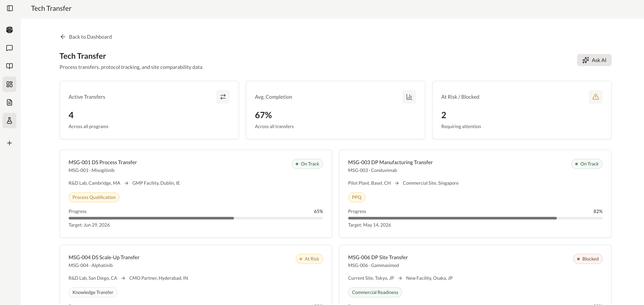Screen dimensions: 644x305
Task: Click 'GMP Facility, Dublin, IE' destination
Action: [x=156, y=183]
